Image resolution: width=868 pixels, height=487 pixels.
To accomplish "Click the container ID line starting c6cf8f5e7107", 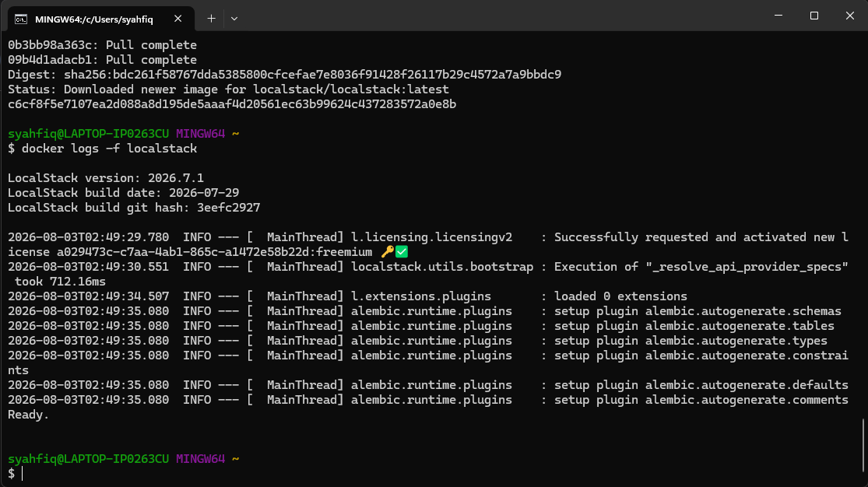I will 232,104.
